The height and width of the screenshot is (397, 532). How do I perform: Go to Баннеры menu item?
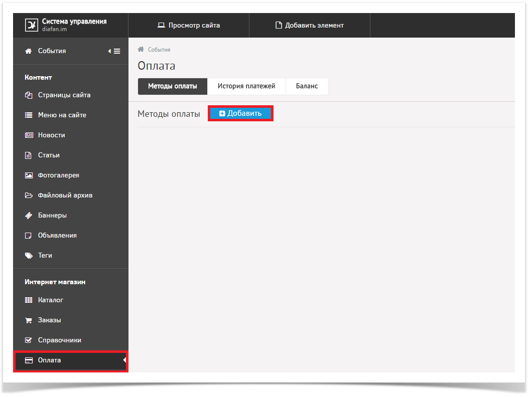click(52, 216)
